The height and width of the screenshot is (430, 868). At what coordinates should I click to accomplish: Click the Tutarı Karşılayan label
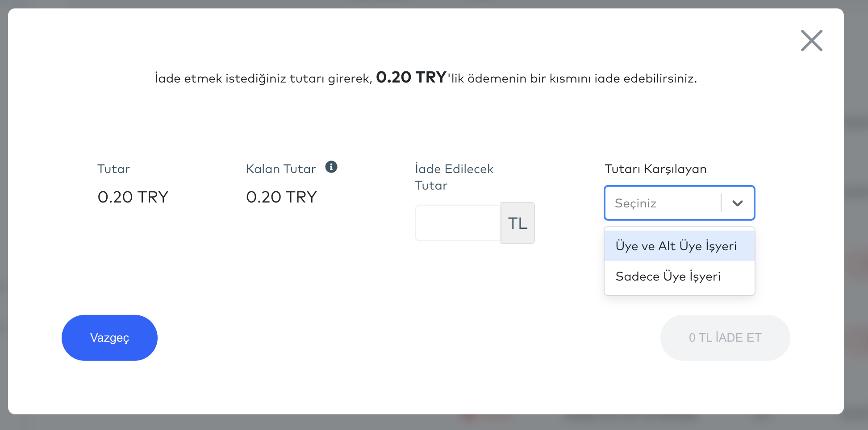[x=655, y=169]
